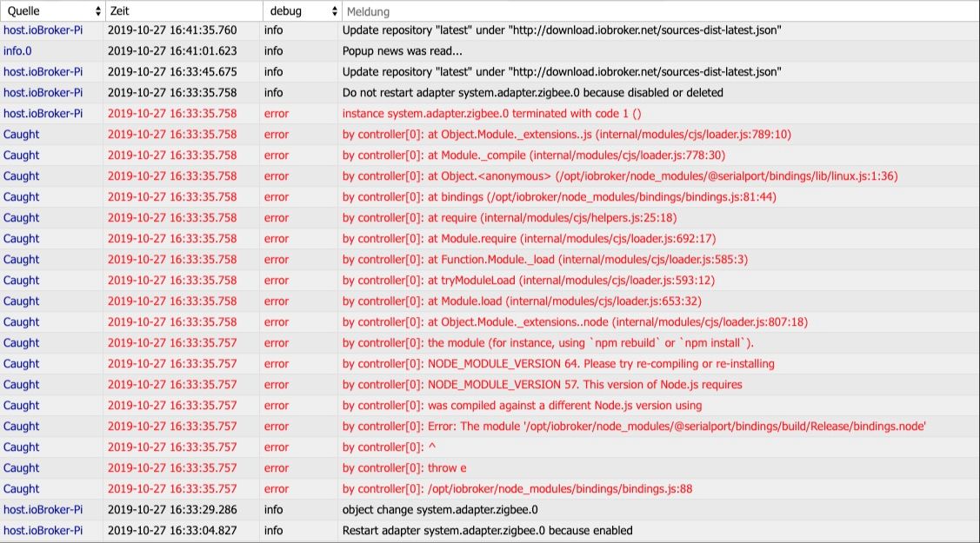Select info level in the object change row
Image resolution: width=980 pixels, height=543 pixels.
(x=273, y=509)
